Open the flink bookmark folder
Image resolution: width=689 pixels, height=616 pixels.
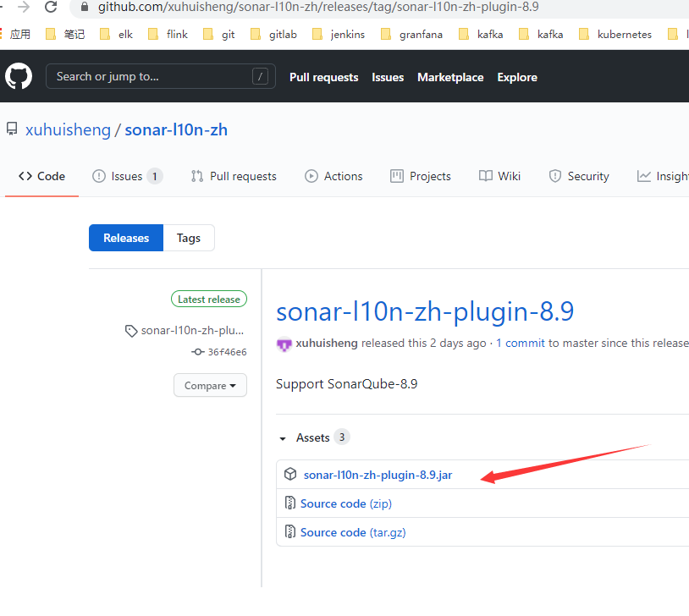[168, 35]
